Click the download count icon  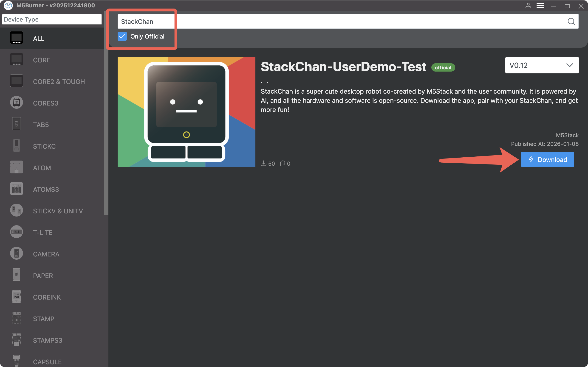coord(264,163)
